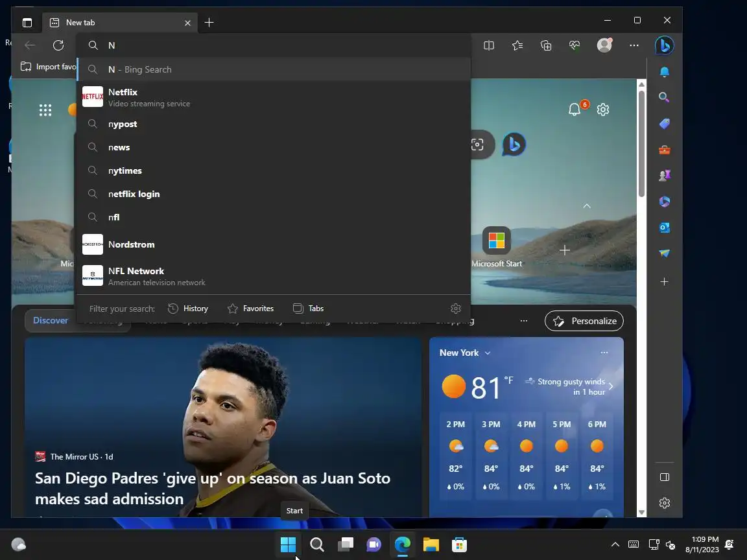Choose the NFL Network suggestion
The width and height of the screenshot is (747, 560).
tap(274, 275)
